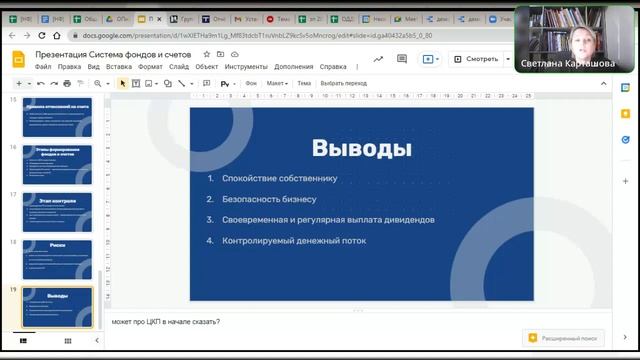Click the present-to-meeting button icon

pos(428,59)
